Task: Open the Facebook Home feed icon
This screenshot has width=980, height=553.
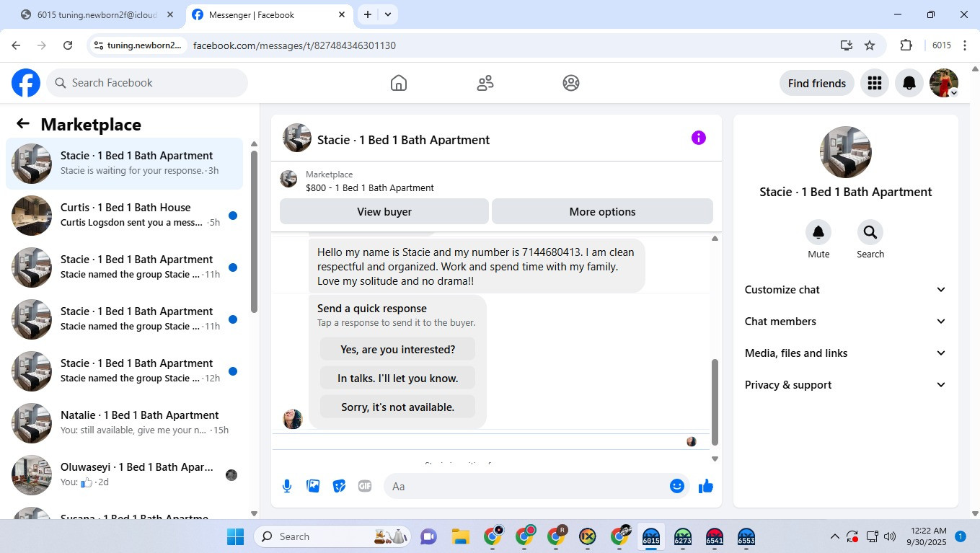Action: click(399, 83)
